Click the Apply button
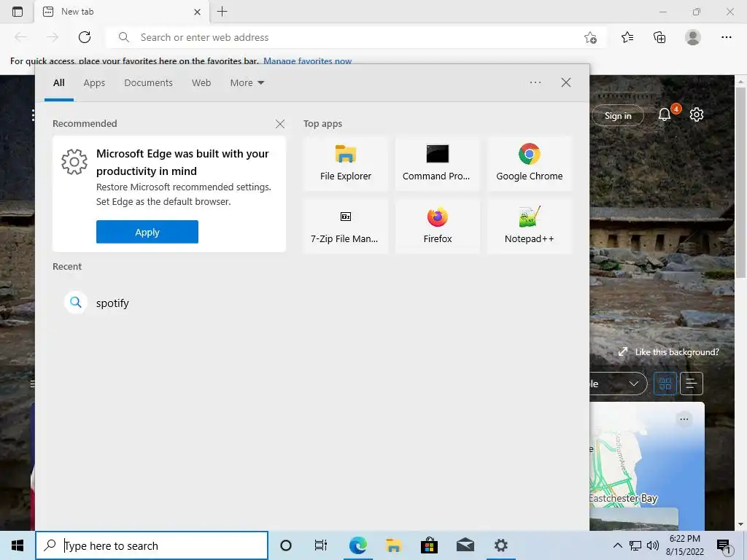747x560 pixels. point(147,232)
